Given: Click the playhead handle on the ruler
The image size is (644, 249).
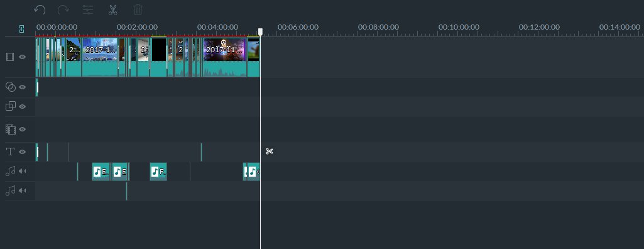Looking at the screenshot, I should pos(260,32).
